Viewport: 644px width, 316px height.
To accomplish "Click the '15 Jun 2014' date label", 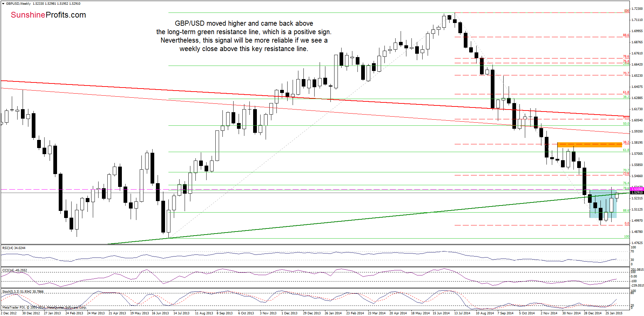I will pos(441,313).
